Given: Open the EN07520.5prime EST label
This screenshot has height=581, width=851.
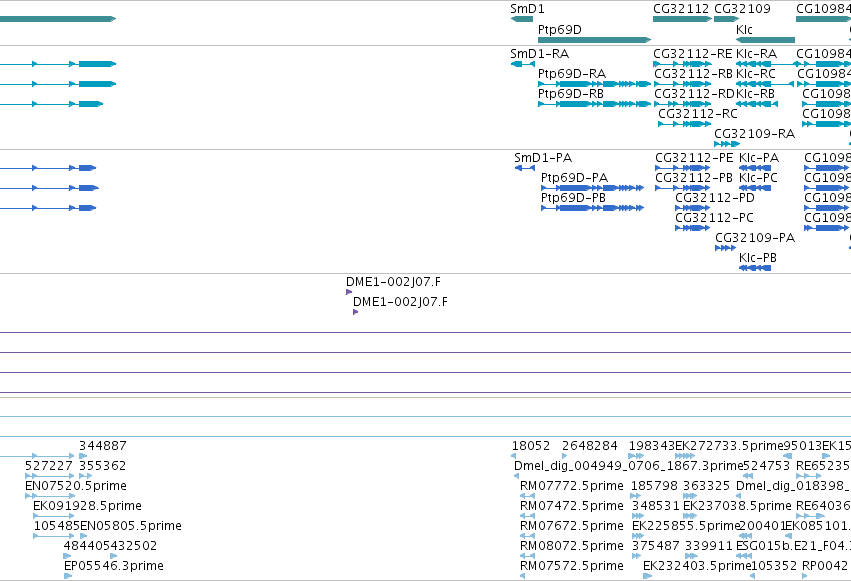Looking at the screenshot, I should point(76,486).
